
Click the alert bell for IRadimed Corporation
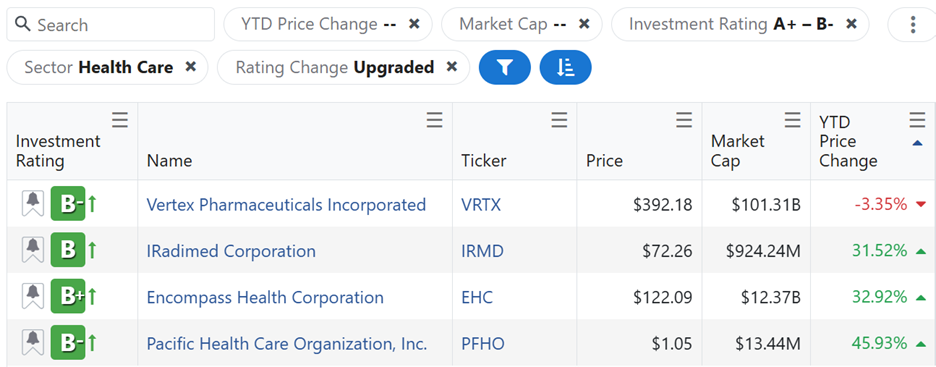pos(33,250)
